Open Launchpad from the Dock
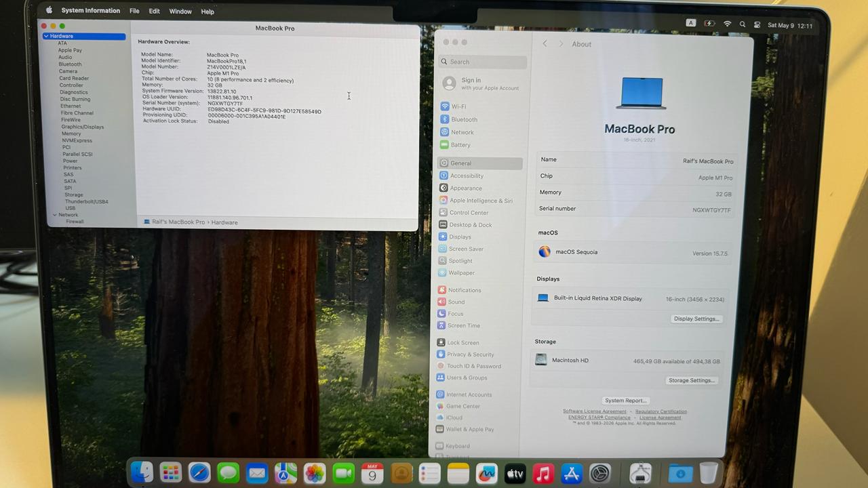Viewport: 868px width, 488px height. [x=171, y=473]
